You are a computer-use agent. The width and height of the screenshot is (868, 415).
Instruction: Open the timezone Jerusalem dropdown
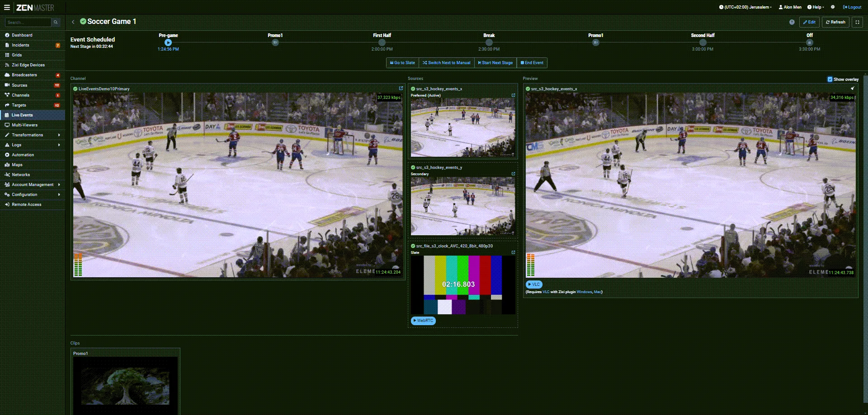point(745,7)
